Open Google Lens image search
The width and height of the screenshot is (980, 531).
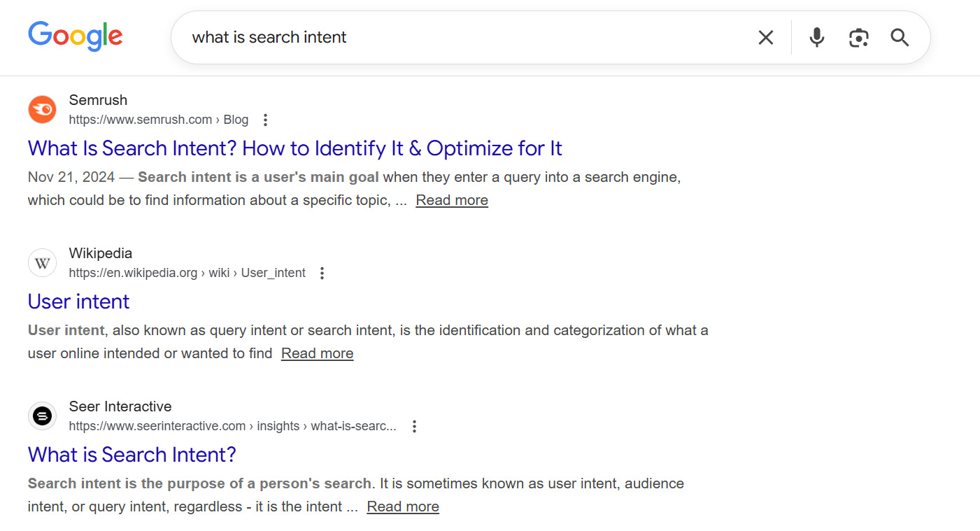point(858,38)
